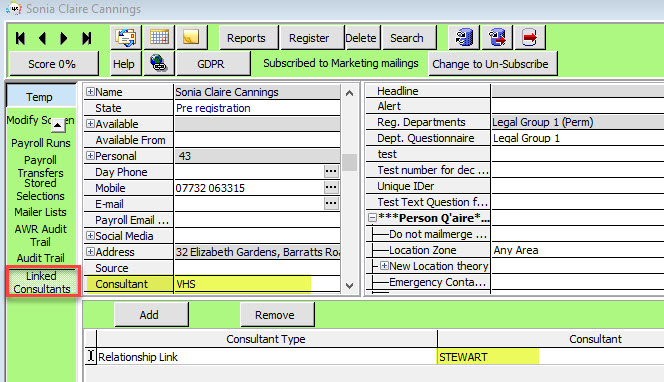Open Mailer Lists in sidebar

[x=41, y=212]
